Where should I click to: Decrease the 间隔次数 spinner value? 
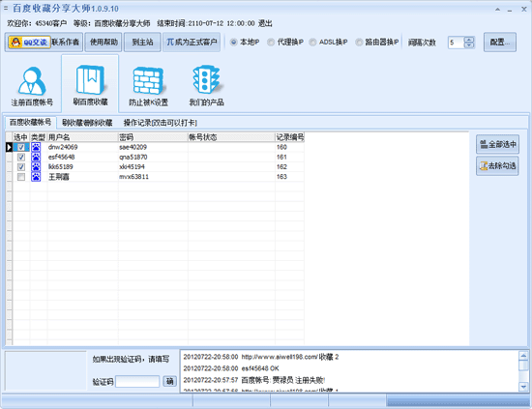[x=469, y=45]
